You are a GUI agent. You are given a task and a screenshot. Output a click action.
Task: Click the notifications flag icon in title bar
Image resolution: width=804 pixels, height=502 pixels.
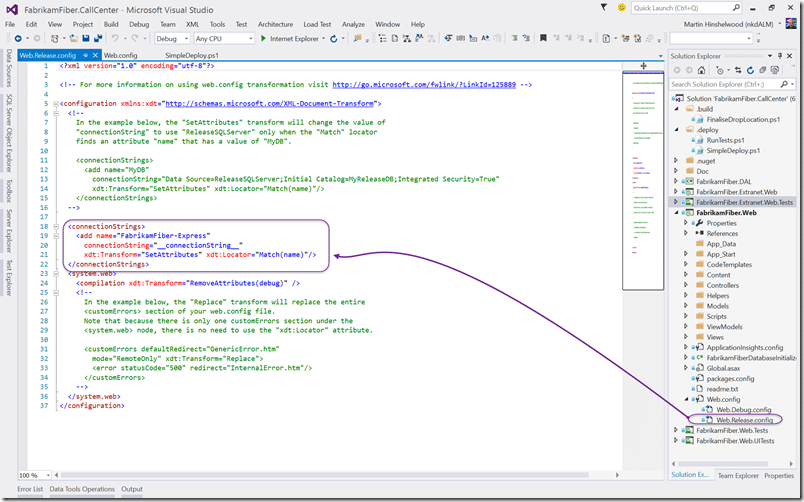(604, 8)
